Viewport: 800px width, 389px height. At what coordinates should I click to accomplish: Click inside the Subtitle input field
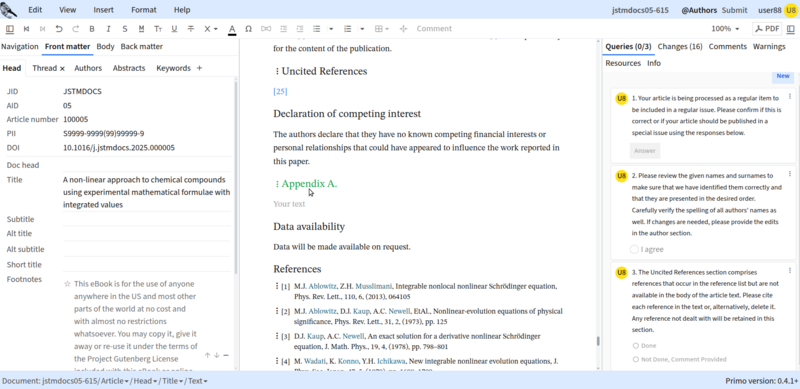(x=147, y=219)
